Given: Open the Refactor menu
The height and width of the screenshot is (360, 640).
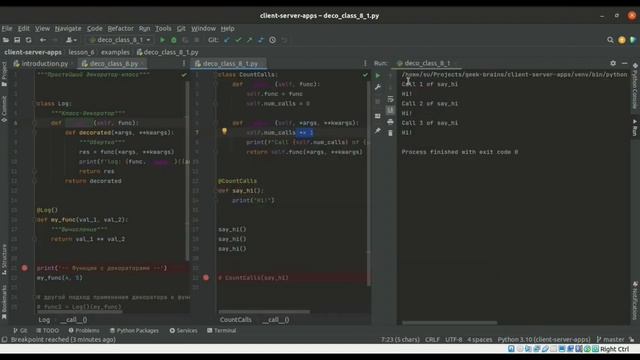Looking at the screenshot, I should [120, 28].
